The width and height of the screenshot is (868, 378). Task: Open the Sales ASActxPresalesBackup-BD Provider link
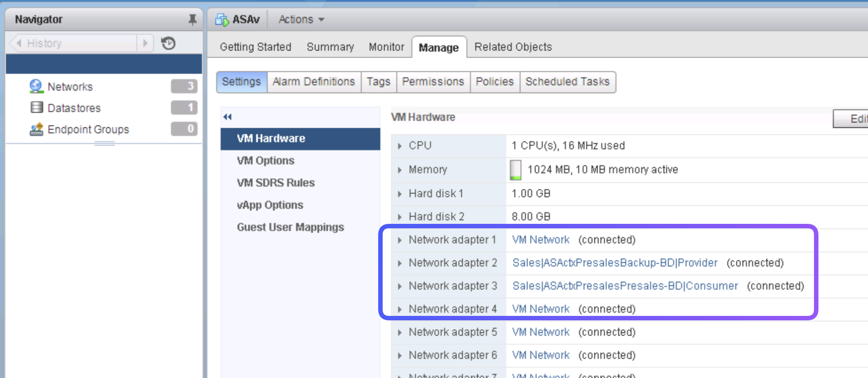(615, 263)
